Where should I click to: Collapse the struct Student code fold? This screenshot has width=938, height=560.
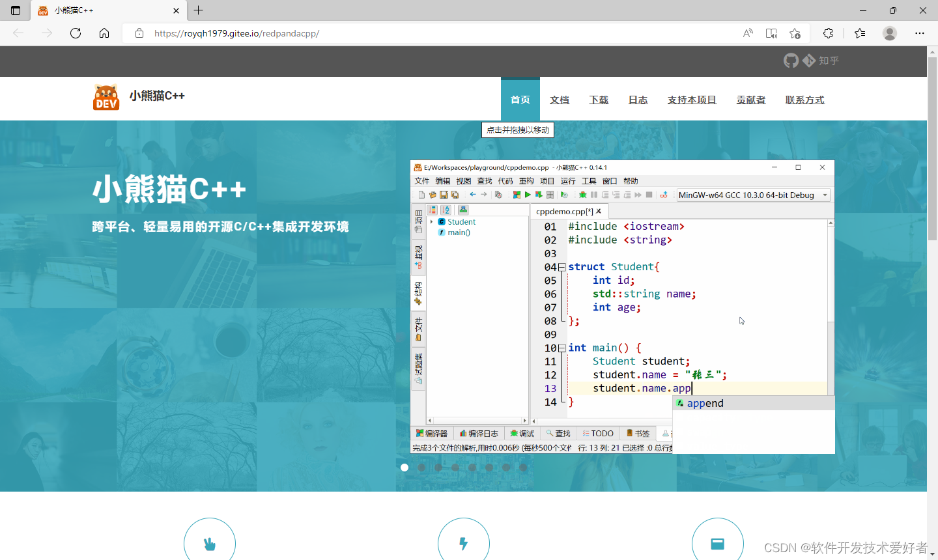[x=561, y=267]
